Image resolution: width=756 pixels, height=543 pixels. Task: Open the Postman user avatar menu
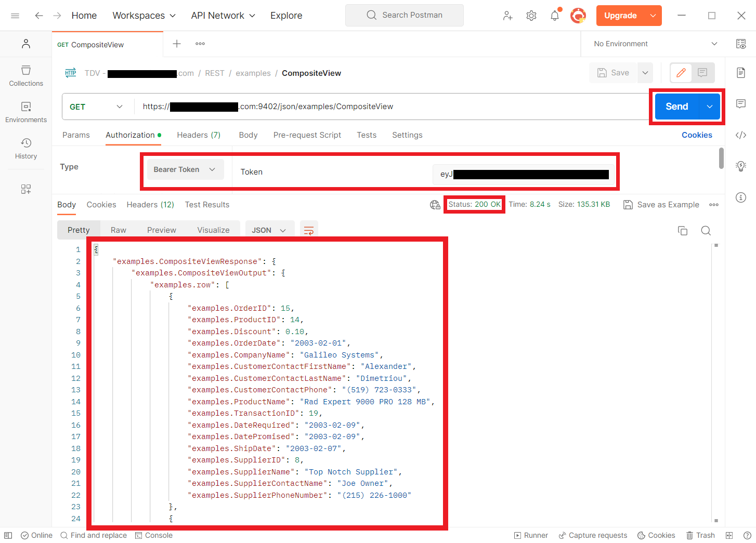[578, 16]
